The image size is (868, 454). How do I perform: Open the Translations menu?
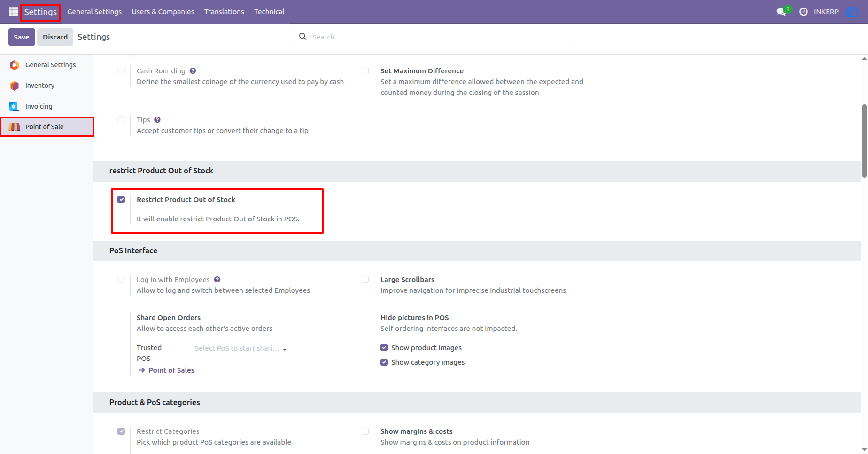click(224, 12)
